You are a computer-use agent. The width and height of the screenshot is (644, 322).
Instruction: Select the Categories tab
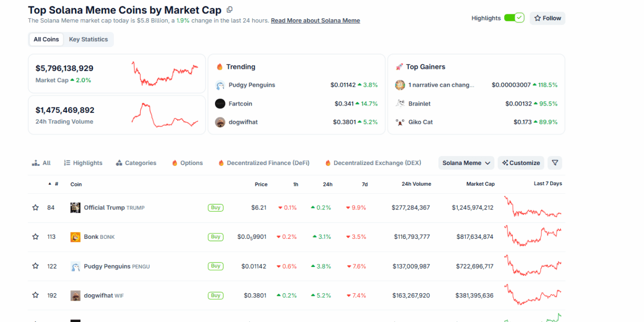tap(136, 163)
